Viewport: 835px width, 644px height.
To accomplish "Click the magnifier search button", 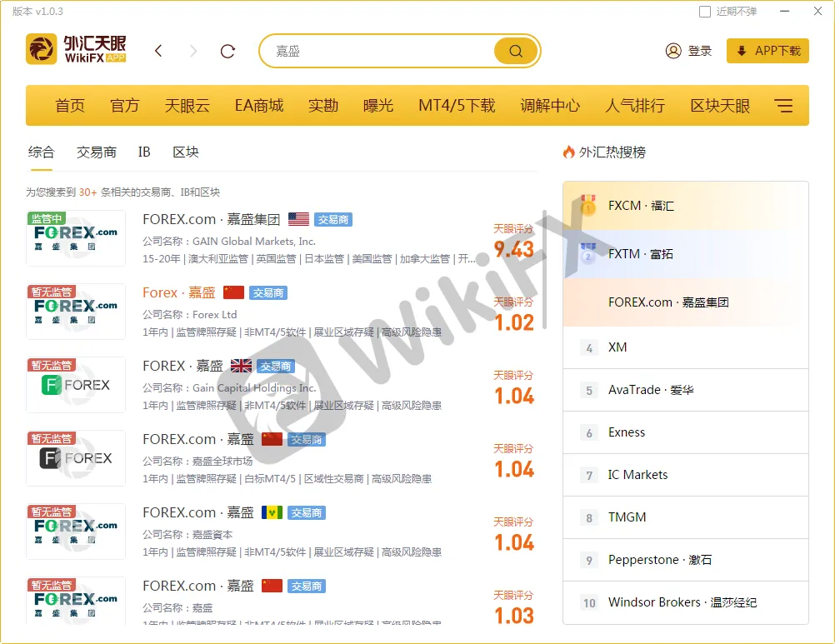I will tap(516, 51).
